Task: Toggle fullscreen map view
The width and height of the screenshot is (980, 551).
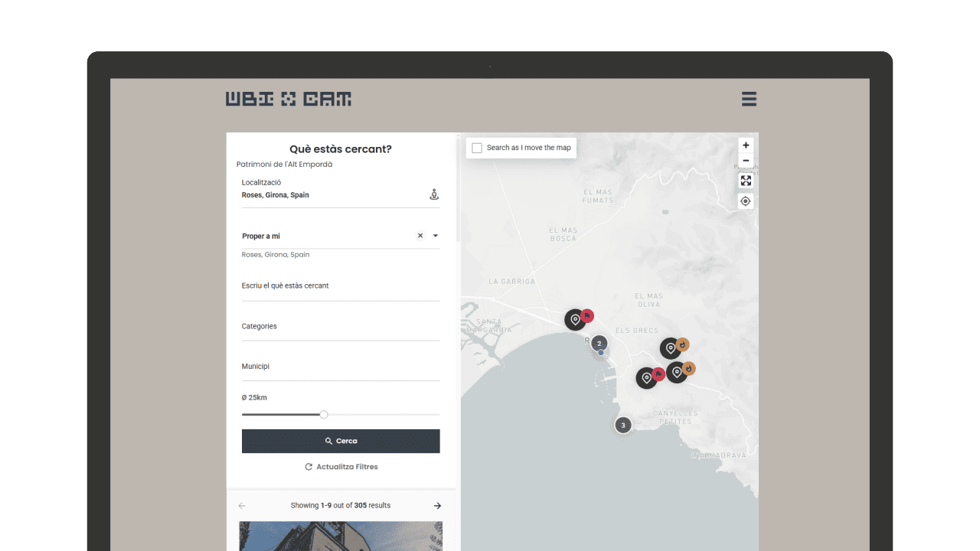Action: coord(746,181)
